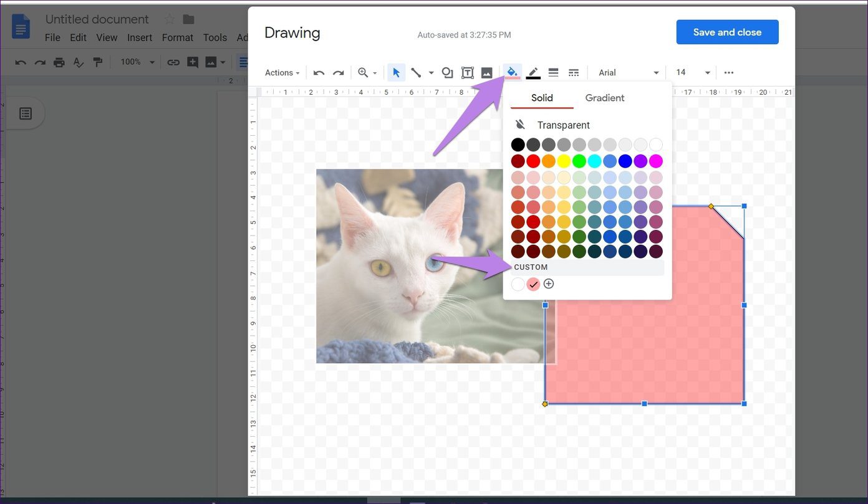Insert an image with the image icon

pos(487,73)
